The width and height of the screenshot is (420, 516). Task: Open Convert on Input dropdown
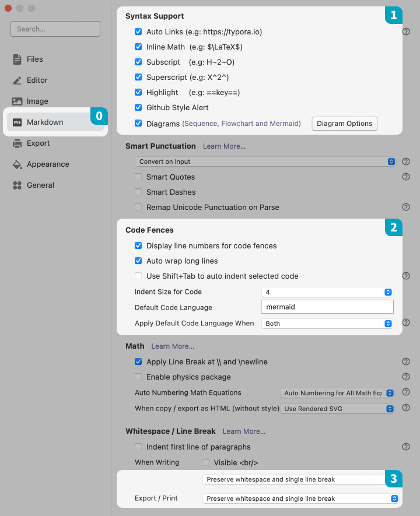pyautogui.click(x=265, y=162)
